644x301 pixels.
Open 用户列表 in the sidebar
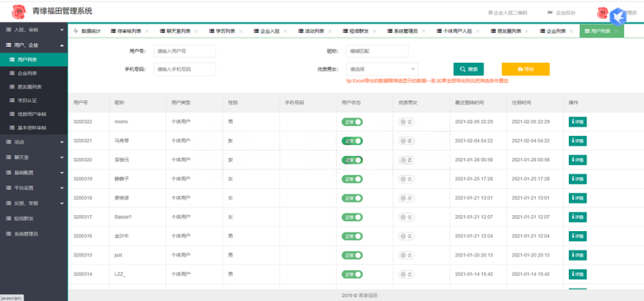click(x=34, y=60)
